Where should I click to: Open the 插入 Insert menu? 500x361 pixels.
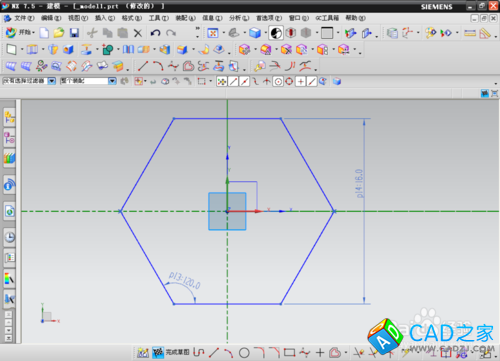pyautogui.click(x=105, y=18)
